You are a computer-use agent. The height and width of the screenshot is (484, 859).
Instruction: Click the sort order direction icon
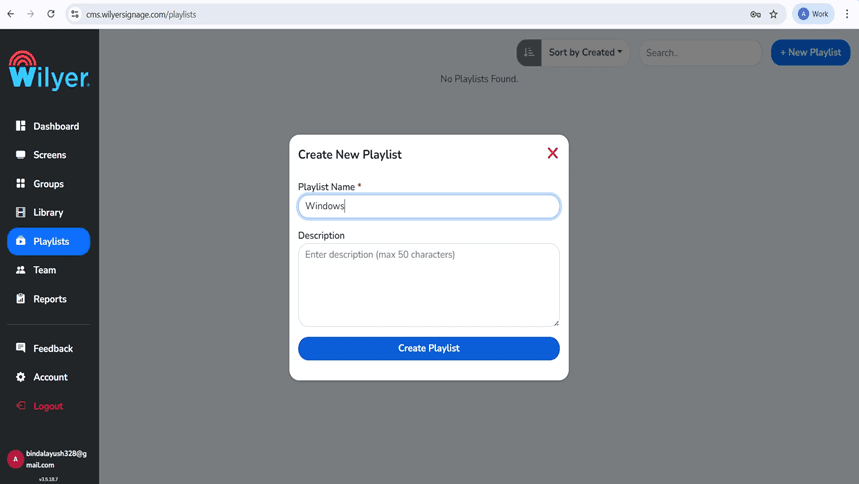529,53
